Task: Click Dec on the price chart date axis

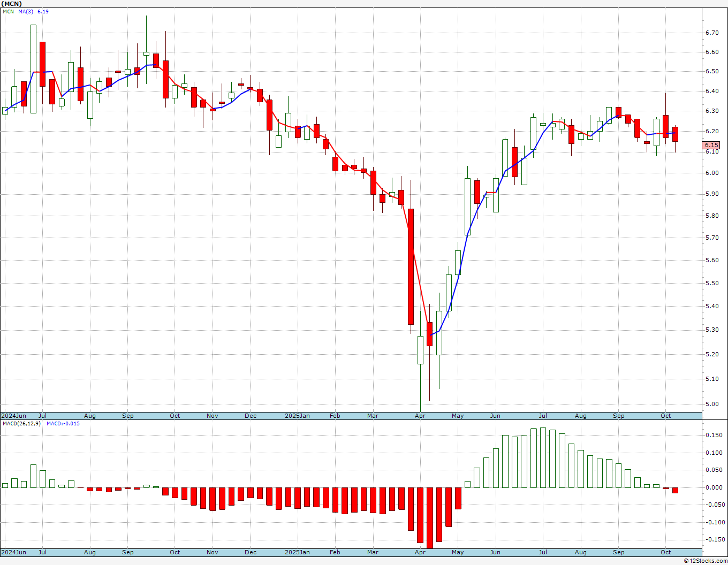Action: [x=251, y=416]
